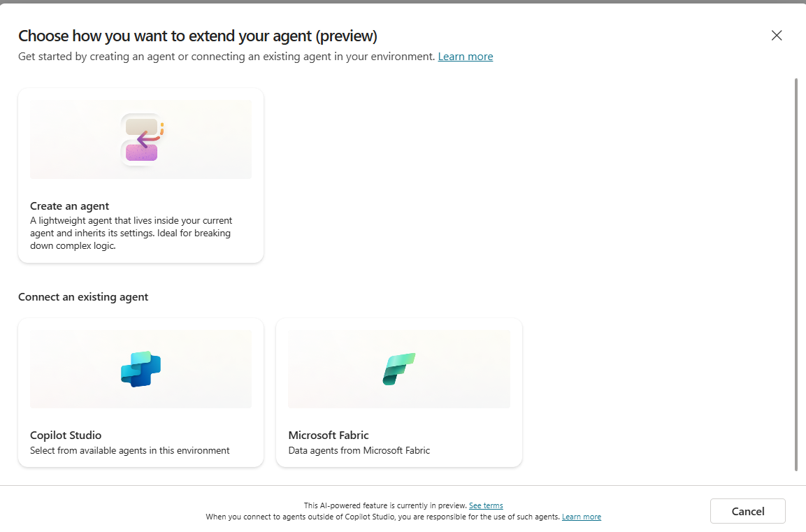Open Learn more link in footer disclaimer

(582, 517)
